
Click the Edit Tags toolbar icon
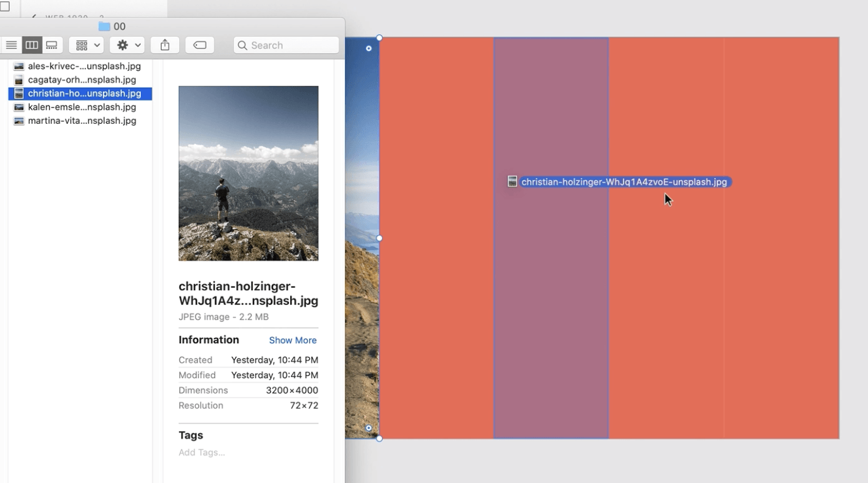[199, 45]
